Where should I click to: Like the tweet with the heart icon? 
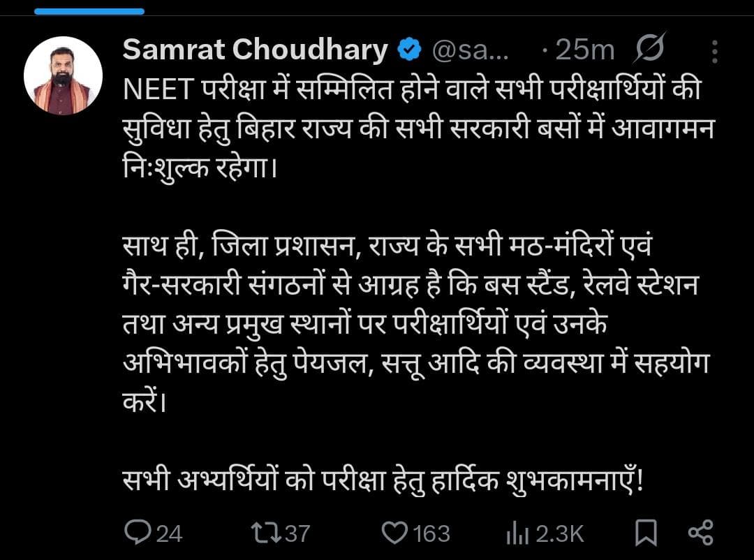[x=394, y=533]
